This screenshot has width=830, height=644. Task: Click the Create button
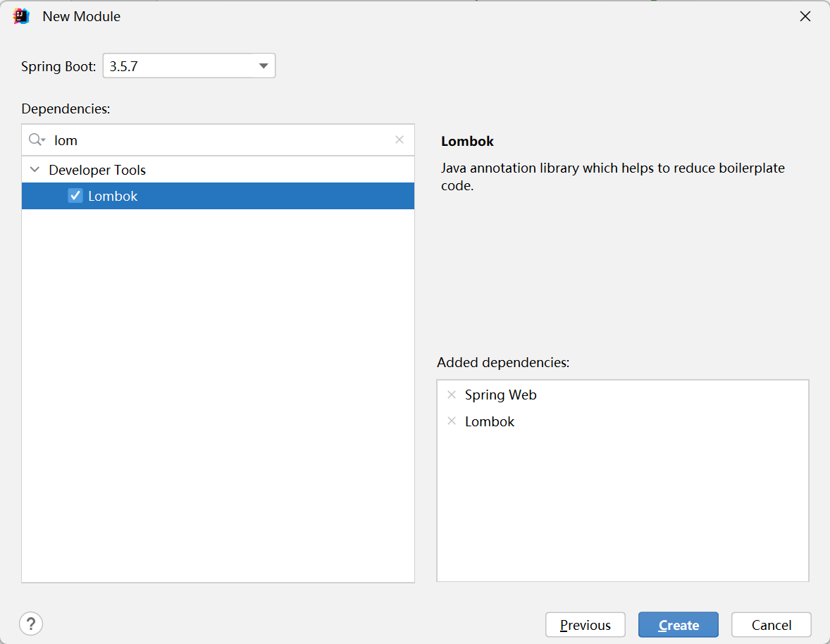[678, 625]
